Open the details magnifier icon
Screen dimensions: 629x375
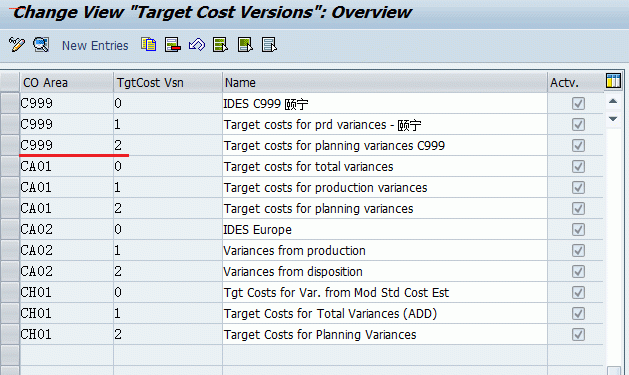pos(41,45)
